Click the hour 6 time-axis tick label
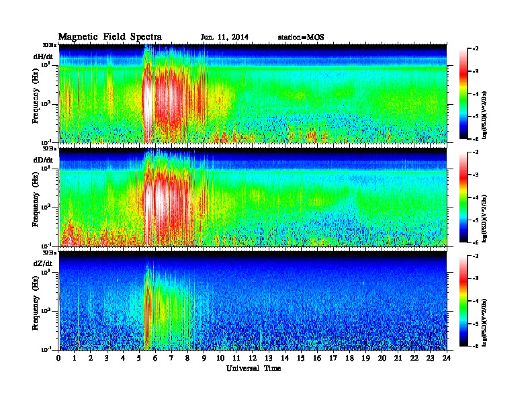 [x=155, y=358]
